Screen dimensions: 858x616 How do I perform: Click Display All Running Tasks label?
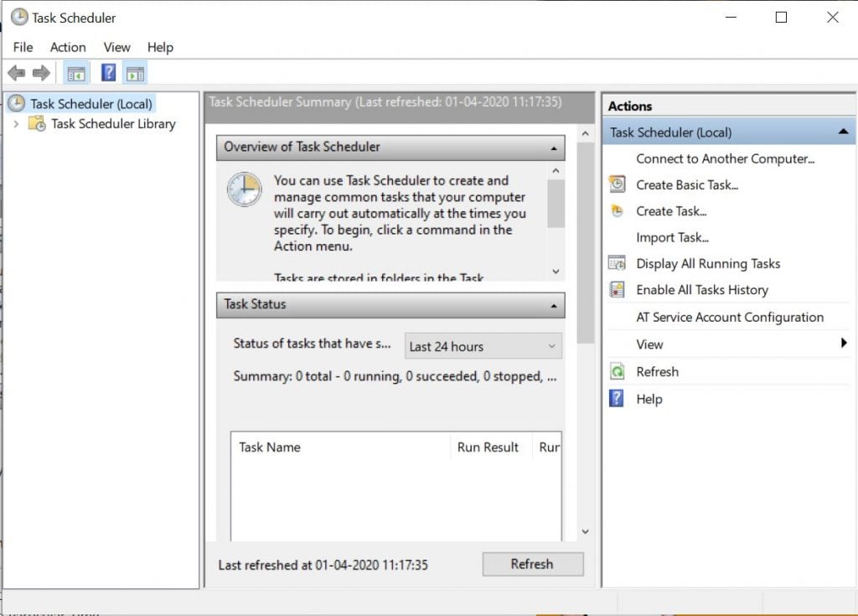pos(708,264)
